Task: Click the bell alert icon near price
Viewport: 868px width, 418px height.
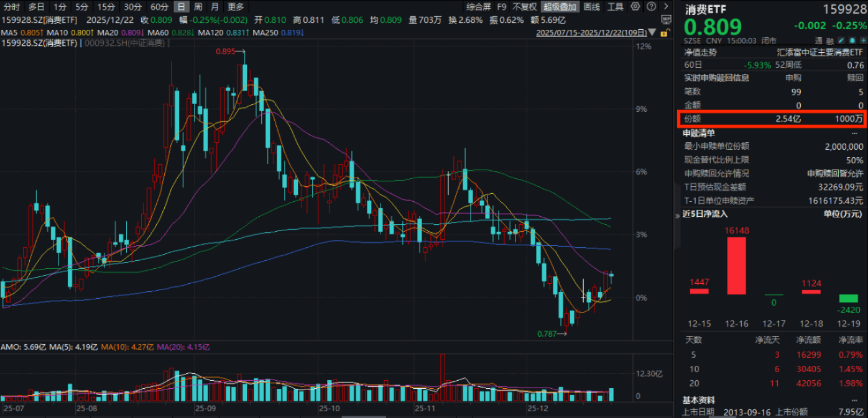Action: pyautogui.click(x=851, y=40)
